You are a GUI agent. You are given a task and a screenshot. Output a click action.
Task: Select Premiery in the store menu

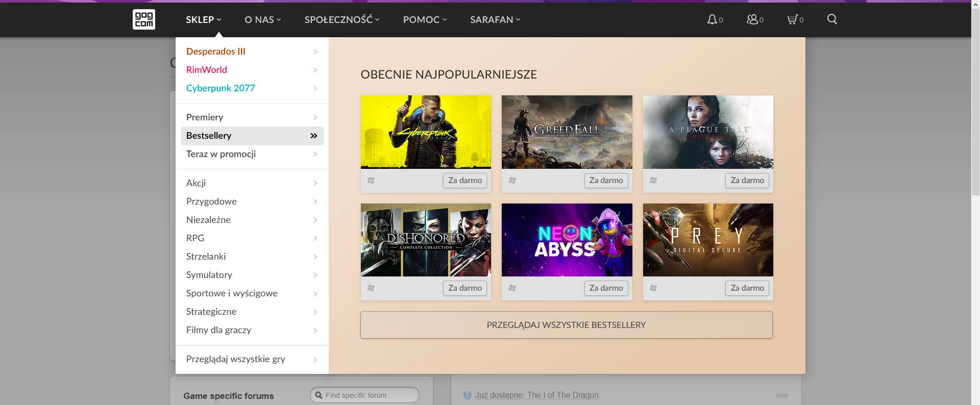pyautogui.click(x=252, y=117)
